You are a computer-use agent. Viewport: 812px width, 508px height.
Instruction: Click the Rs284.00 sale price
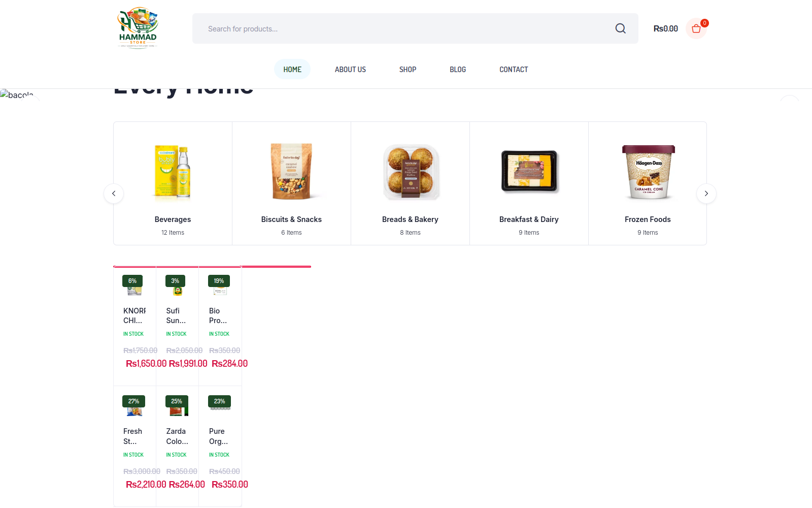click(x=230, y=364)
